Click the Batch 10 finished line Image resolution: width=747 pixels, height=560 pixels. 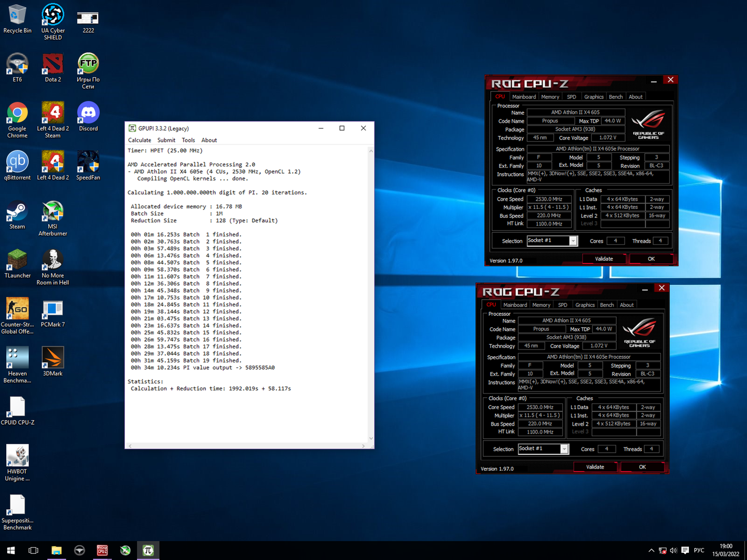(186, 298)
